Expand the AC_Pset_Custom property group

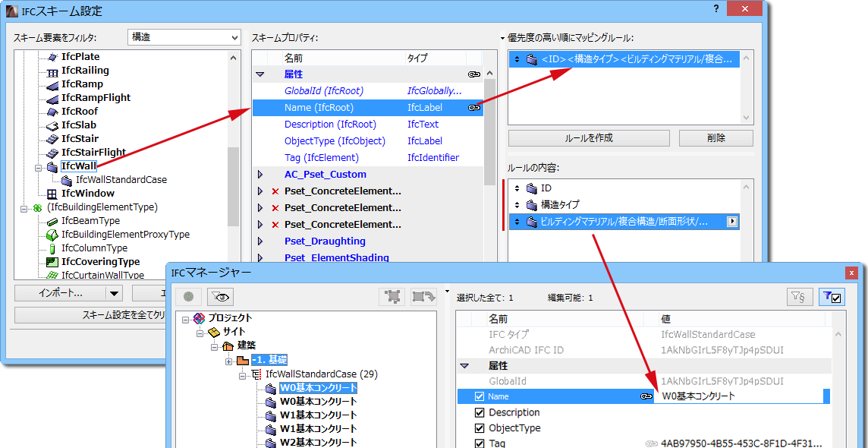click(x=261, y=175)
